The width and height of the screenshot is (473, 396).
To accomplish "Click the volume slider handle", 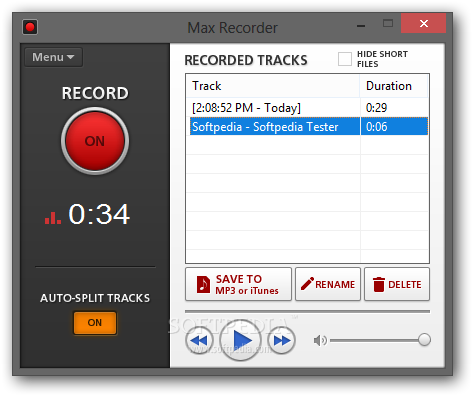I will (x=424, y=340).
